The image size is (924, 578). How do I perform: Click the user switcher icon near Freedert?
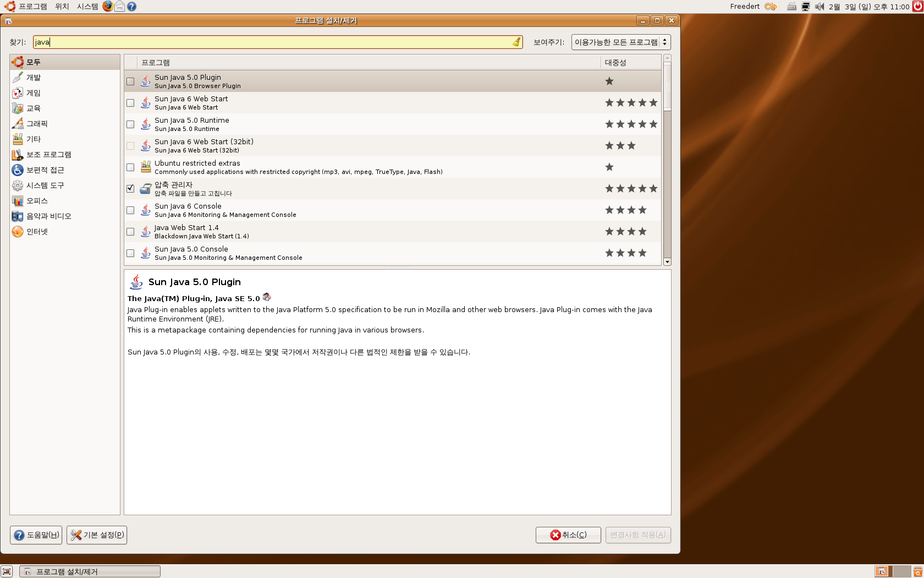pyautogui.click(x=771, y=7)
